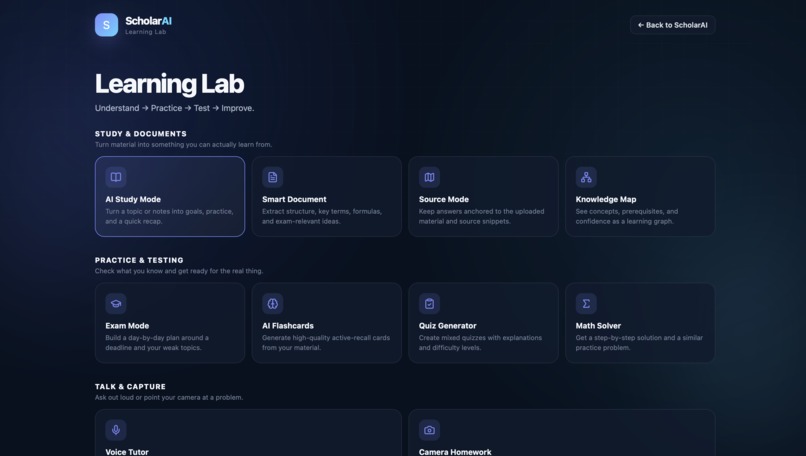Click the 'PRACTICE & TESTING' section heading
Image resolution: width=806 pixels, height=456 pixels.
[x=139, y=260]
